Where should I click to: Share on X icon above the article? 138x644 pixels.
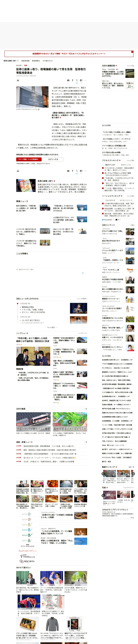[77, 80]
